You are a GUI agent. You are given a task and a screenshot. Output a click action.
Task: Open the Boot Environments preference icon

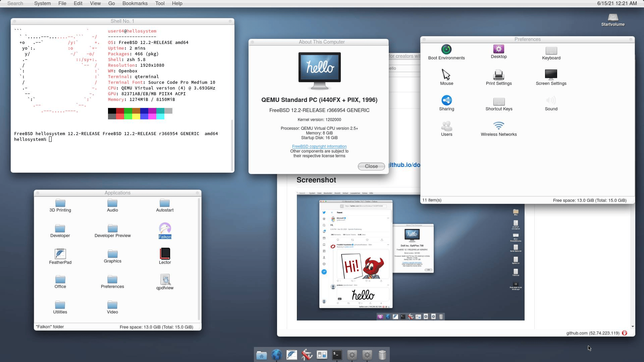pyautogui.click(x=446, y=50)
